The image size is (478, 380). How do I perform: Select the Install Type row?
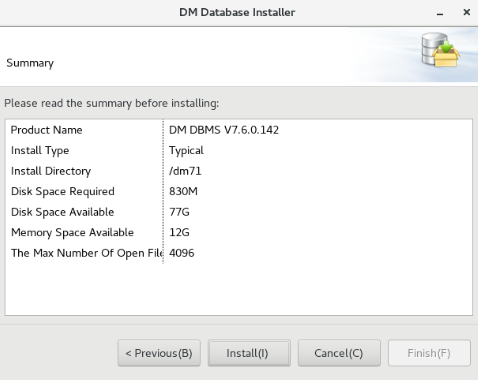[239, 151]
